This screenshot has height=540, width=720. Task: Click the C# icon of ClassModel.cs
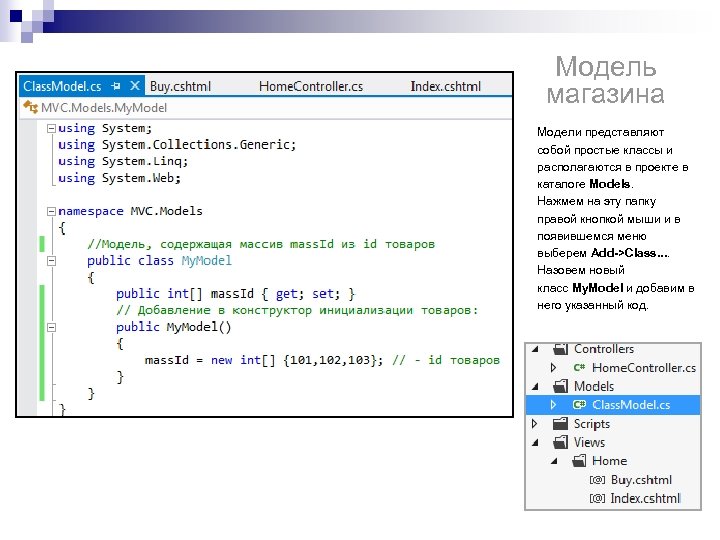(579, 405)
